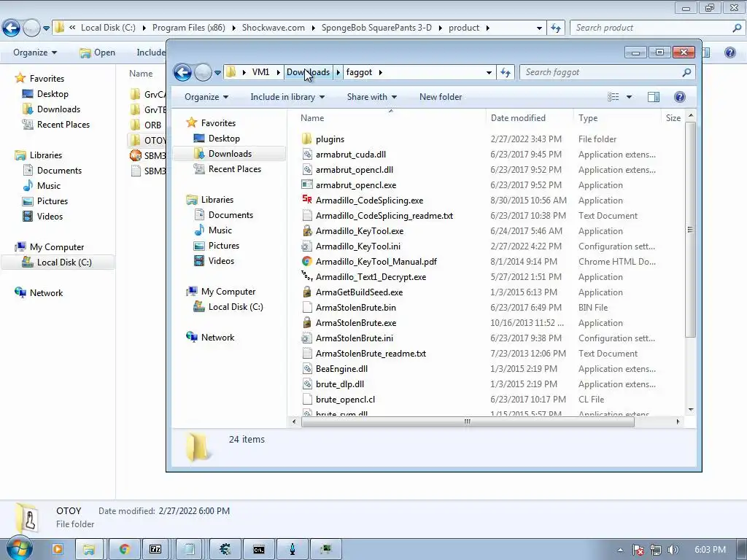Click the Forward arrow in front window

[x=203, y=72]
